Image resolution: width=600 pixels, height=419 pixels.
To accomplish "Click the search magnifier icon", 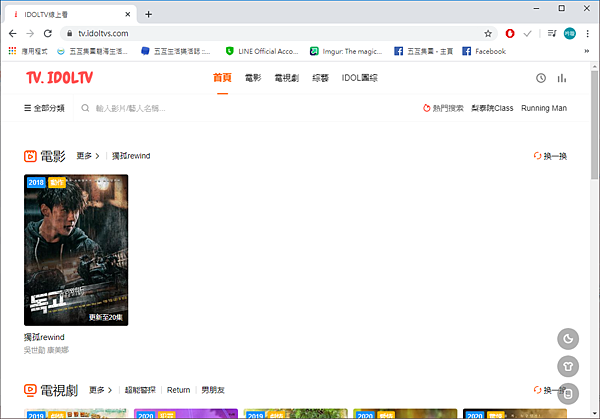I will (85, 108).
